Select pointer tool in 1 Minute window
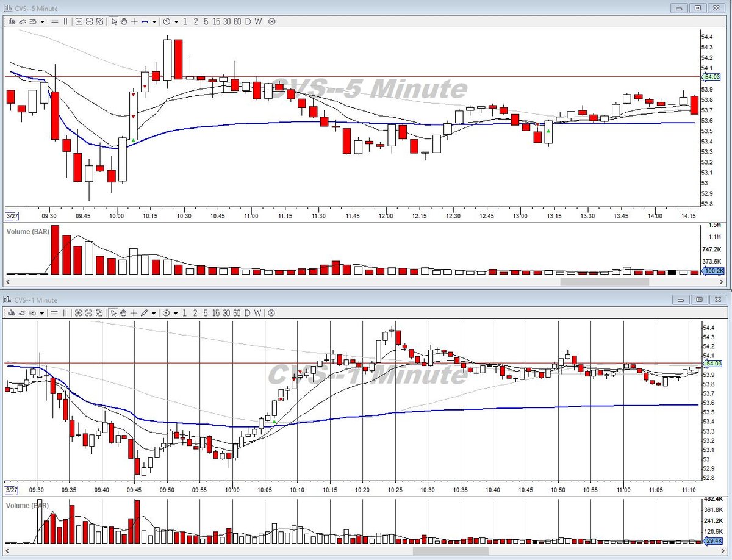The width and height of the screenshot is (732, 560). coord(113,313)
